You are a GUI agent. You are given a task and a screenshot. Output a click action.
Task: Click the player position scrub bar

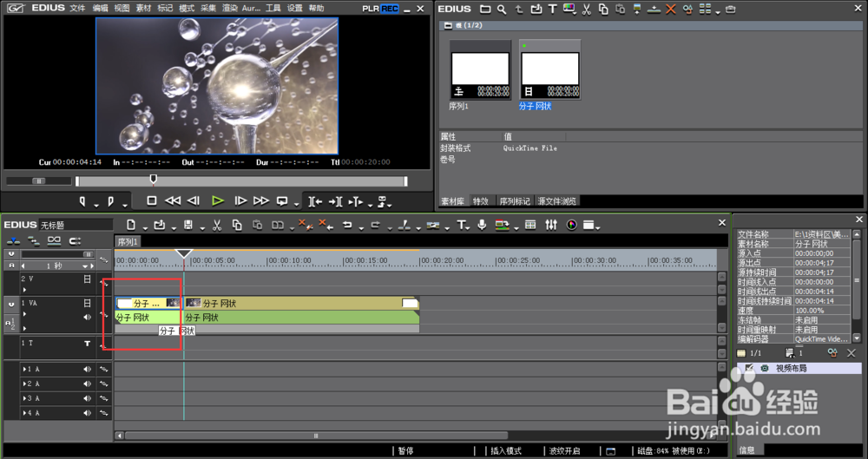coord(241,181)
